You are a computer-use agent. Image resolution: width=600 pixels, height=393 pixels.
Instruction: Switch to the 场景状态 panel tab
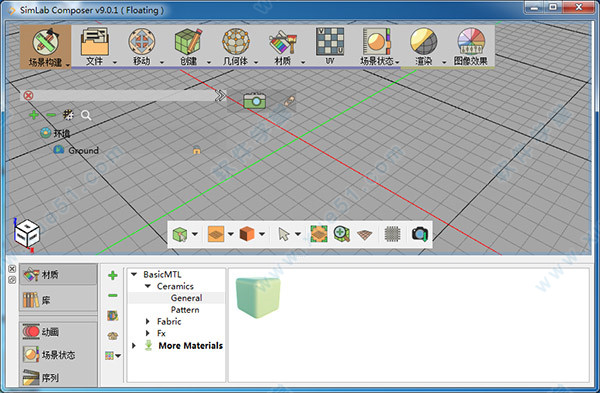pyautogui.click(x=58, y=355)
